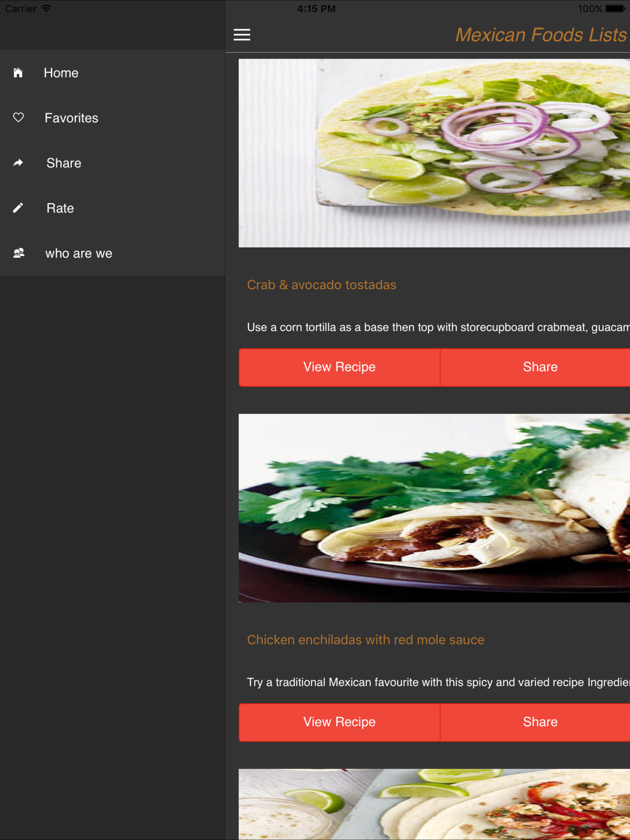Open the Favorites menu item

(x=113, y=118)
